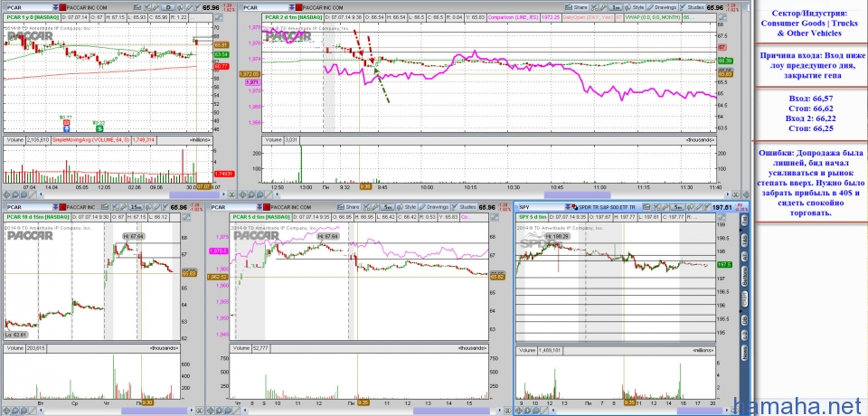Click the wrench settings icon in the top-left chart toolbar
868x416 pixels.
click(x=156, y=7)
